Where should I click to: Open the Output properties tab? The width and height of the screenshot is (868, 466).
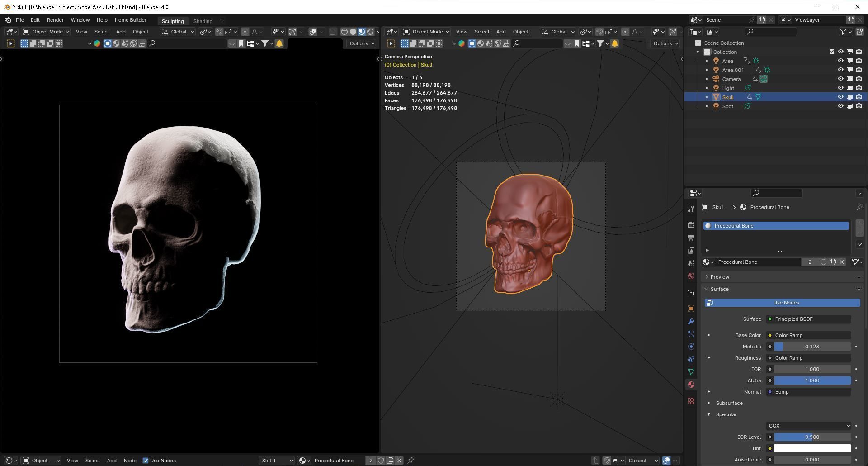[691, 238]
